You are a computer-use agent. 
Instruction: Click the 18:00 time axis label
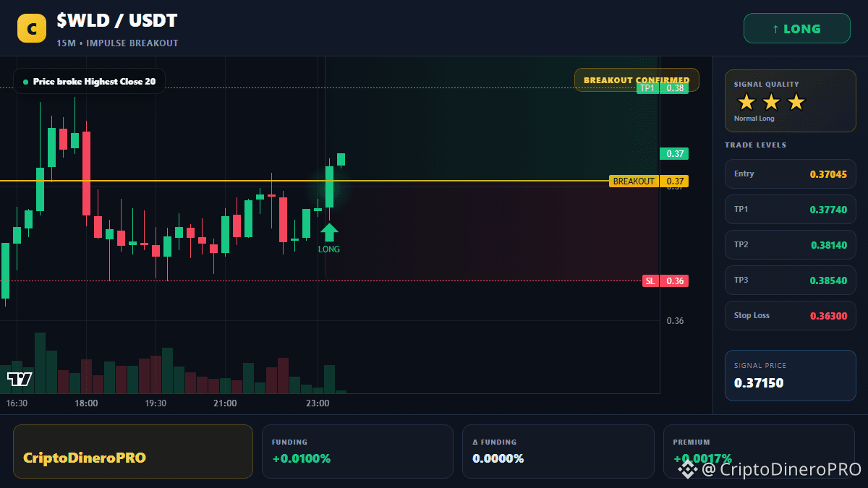coord(86,403)
